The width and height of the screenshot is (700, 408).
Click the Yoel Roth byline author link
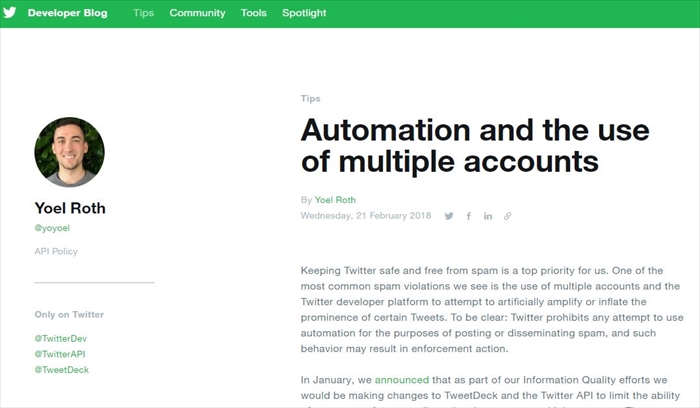(x=335, y=200)
